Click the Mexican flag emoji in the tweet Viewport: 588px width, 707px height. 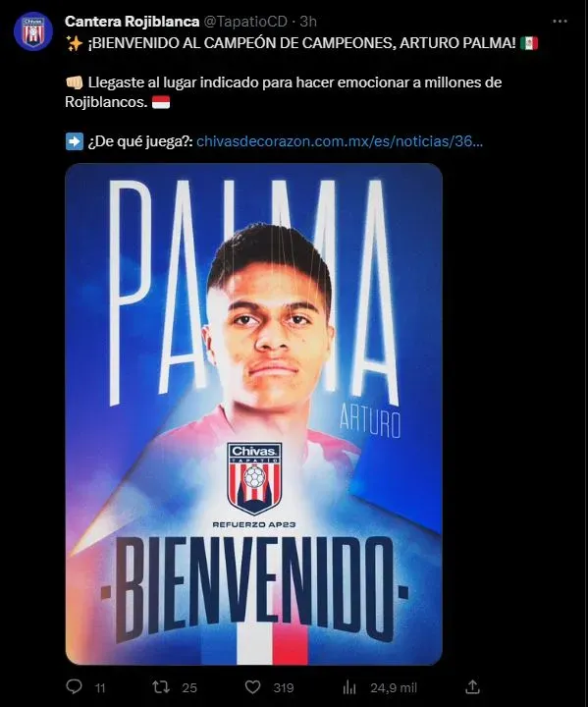tap(529, 43)
